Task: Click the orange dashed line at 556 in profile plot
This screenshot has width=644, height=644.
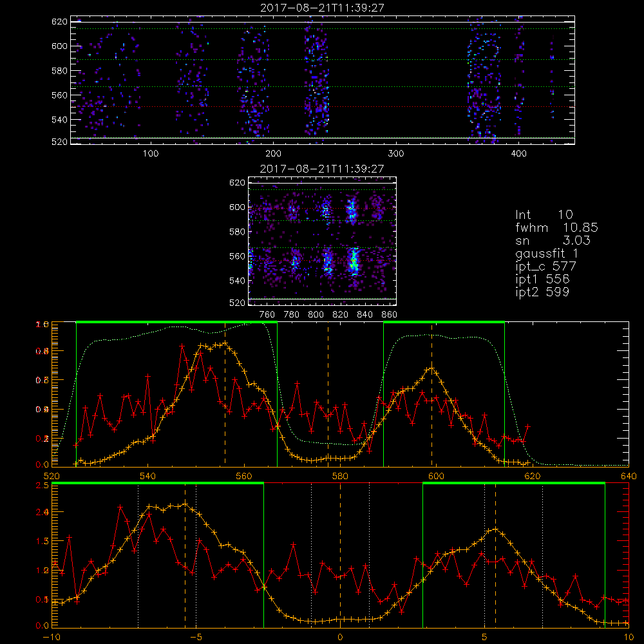Action: click(225, 394)
